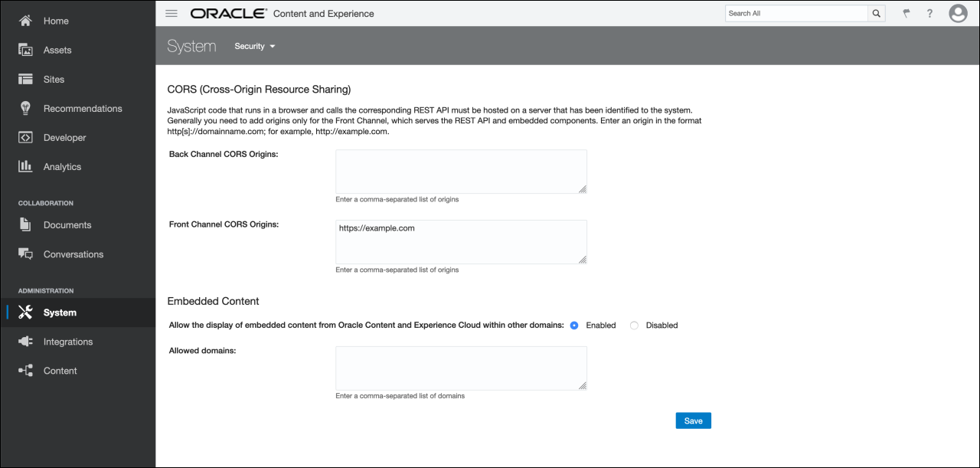
Task: Open Documents in the sidebar
Action: 67,225
